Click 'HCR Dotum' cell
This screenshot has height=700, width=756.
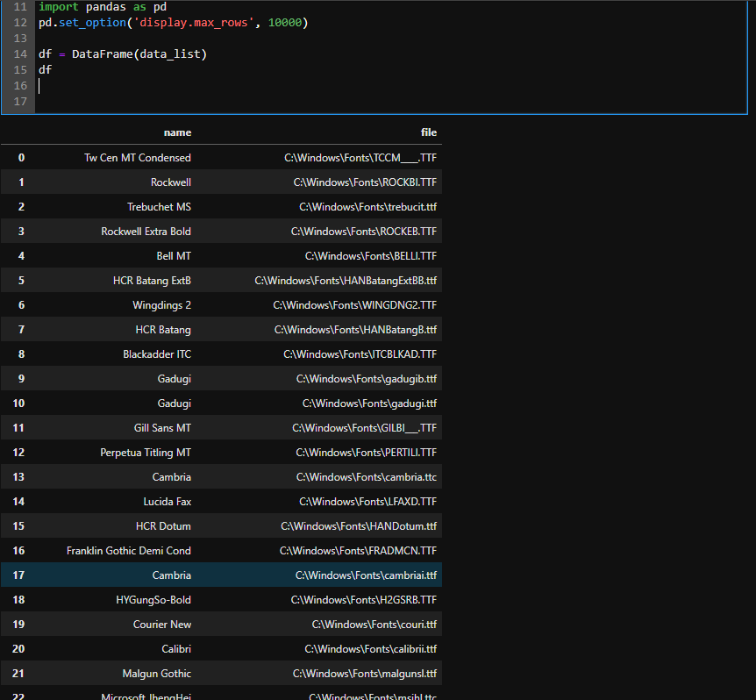(x=163, y=526)
